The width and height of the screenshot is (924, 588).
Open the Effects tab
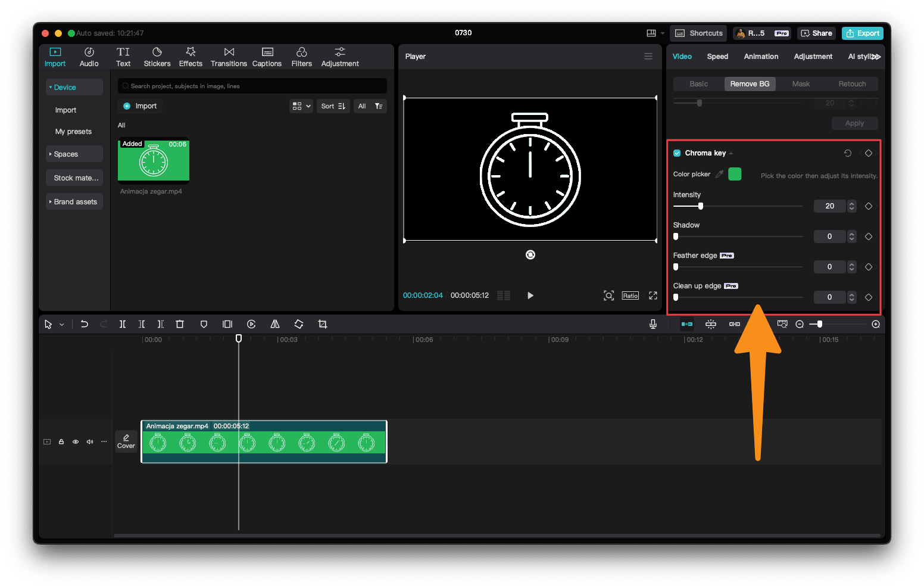(191, 57)
